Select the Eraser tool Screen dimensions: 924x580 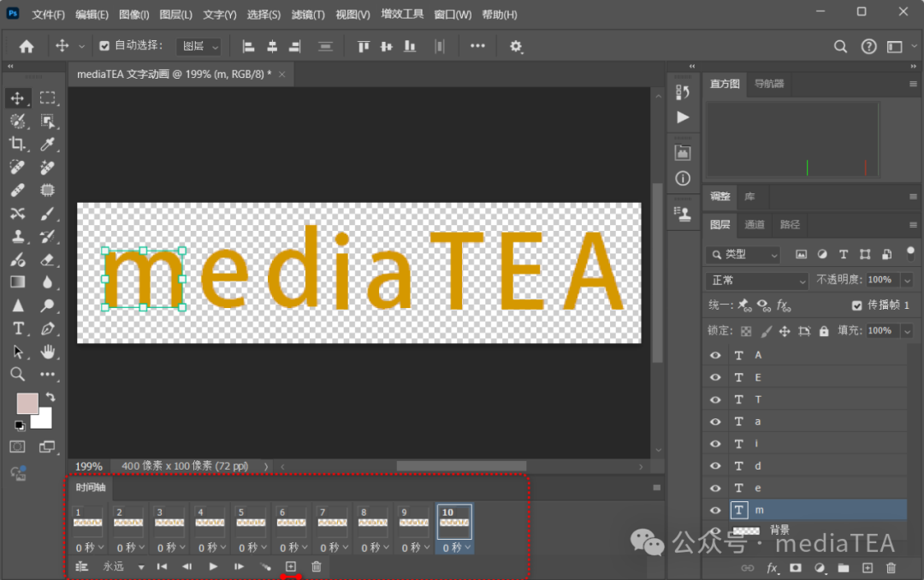pyautogui.click(x=47, y=259)
